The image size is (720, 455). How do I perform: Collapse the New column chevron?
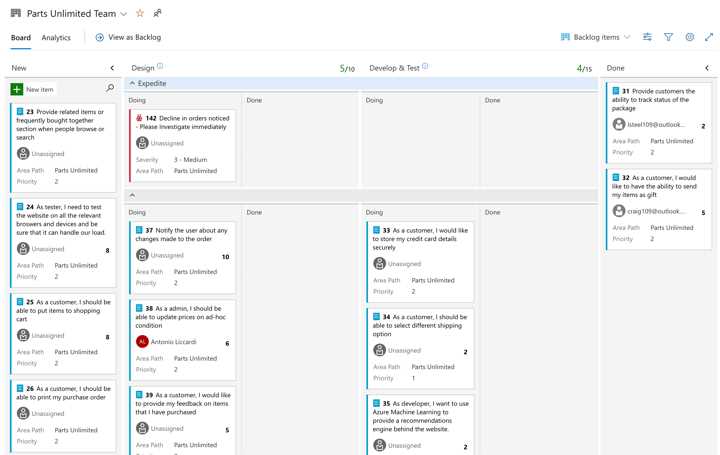click(x=112, y=68)
